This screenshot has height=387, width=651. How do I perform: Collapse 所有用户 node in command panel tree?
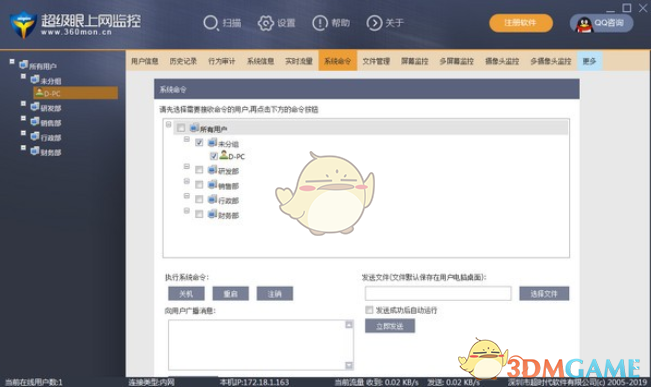169,124
